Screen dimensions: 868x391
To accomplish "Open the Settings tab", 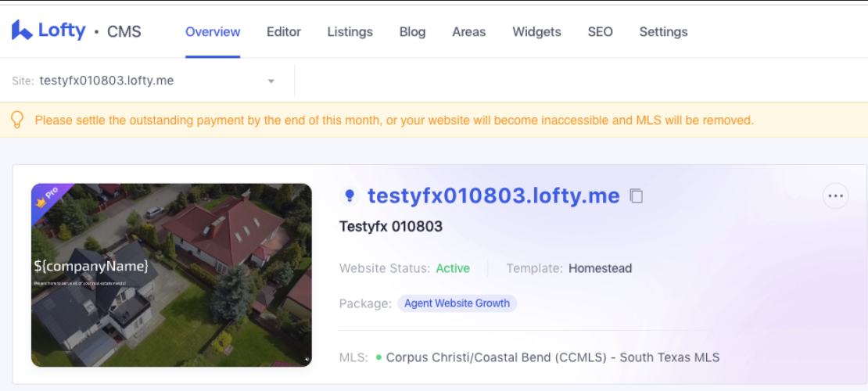I will (x=663, y=32).
